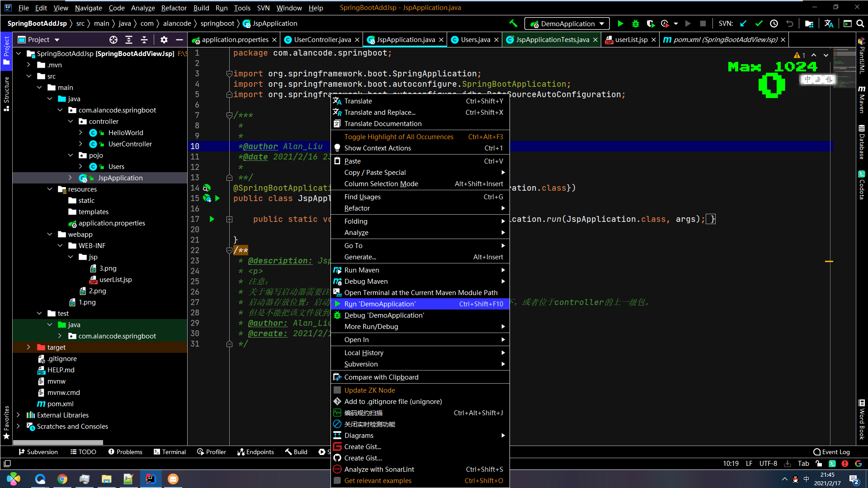
Task: Toggle read-only lock icon in status bar
Action: [x=819, y=464]
